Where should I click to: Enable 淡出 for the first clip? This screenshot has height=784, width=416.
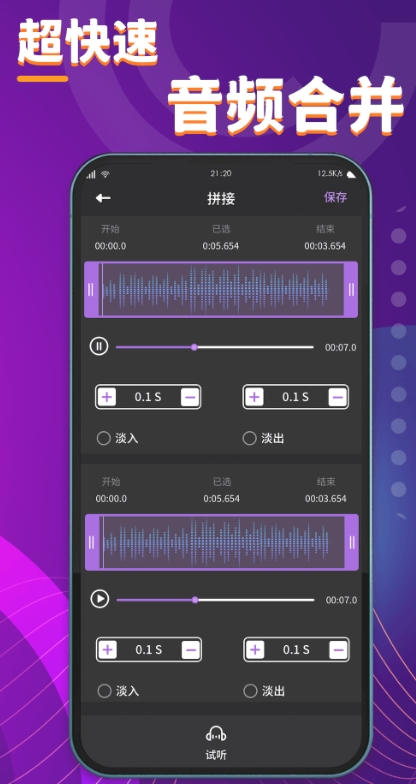(x=250, y=438)
